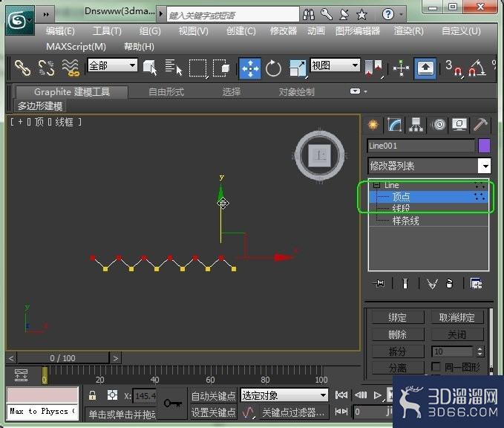Click the Select and Link tool
Image resolution: width=504 pixels, height=428 pixels.
pos(22,68)
